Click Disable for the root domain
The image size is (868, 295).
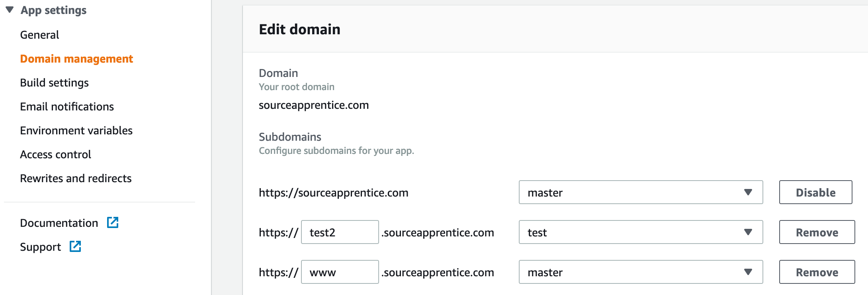(x=815, y=192)
